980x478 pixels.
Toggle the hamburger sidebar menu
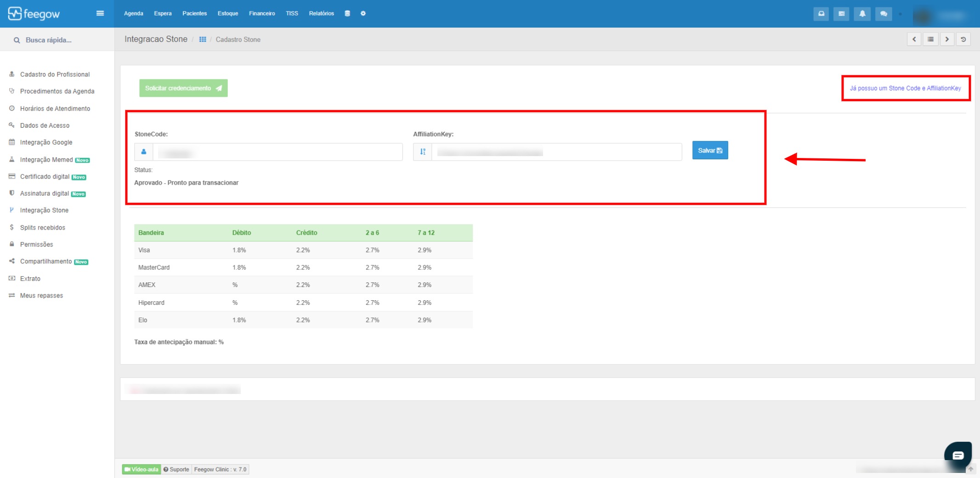click(100, 13)
